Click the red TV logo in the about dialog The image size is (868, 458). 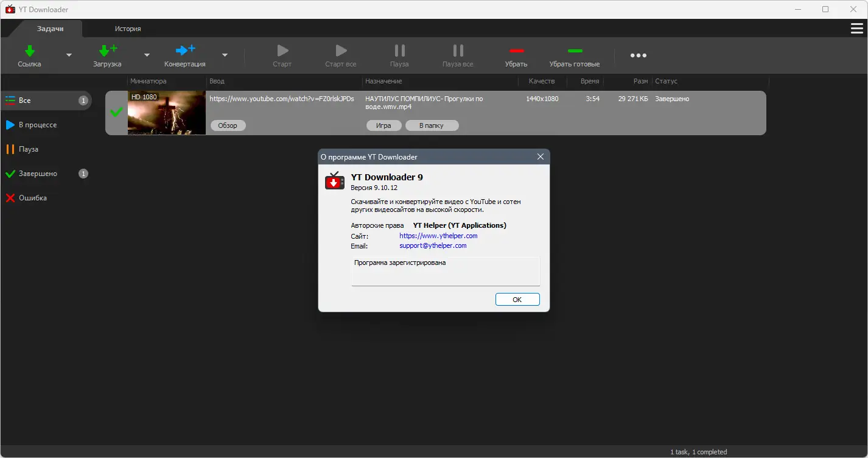click(335, 181)
